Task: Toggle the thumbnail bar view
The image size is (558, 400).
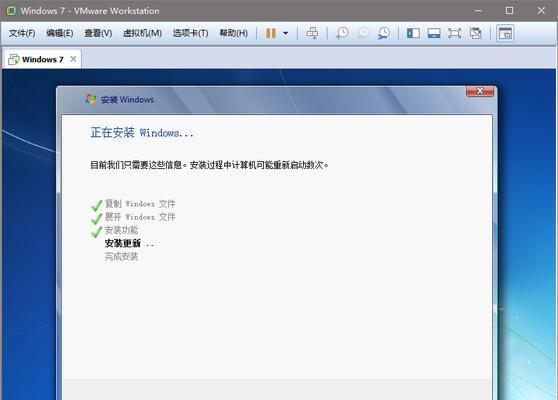Action: tap(434, 33)
